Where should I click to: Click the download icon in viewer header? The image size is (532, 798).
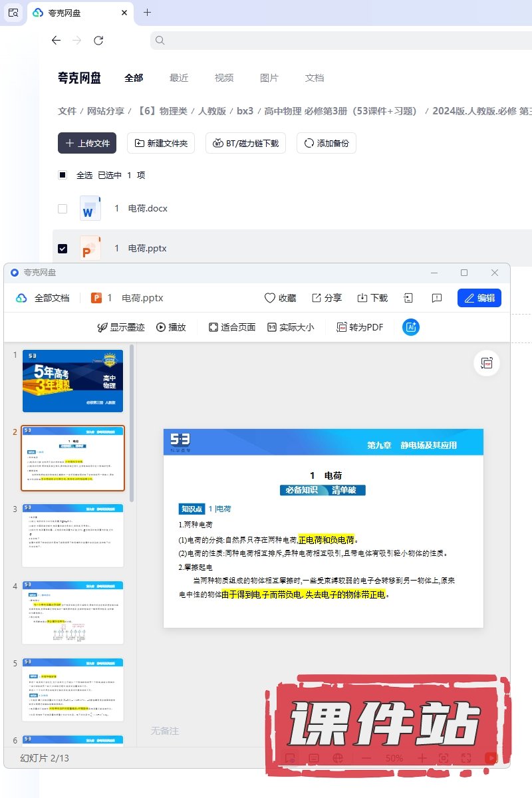pos(372,298)
